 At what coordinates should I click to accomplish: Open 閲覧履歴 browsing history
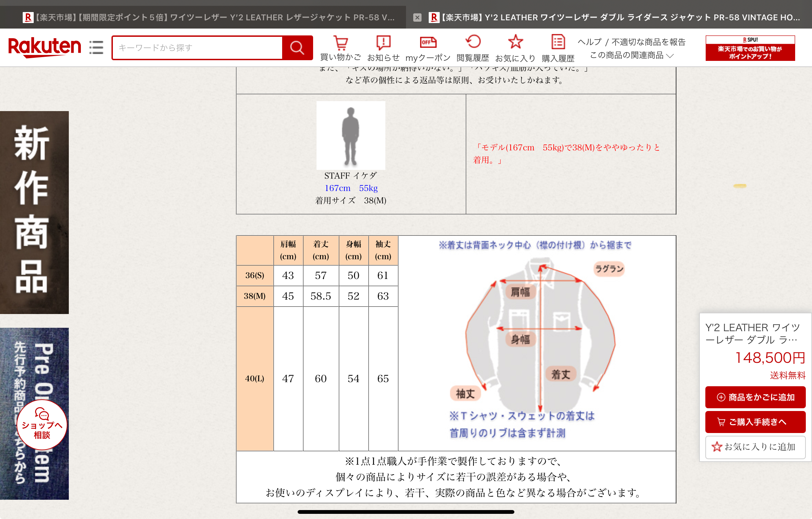(x=473, y=48)
